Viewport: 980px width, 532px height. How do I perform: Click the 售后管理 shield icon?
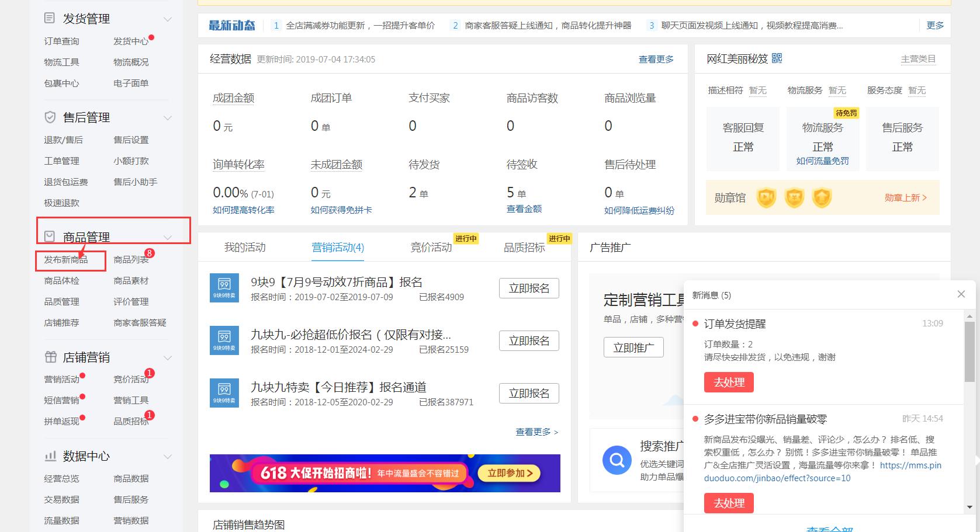[x=49, y=116]
